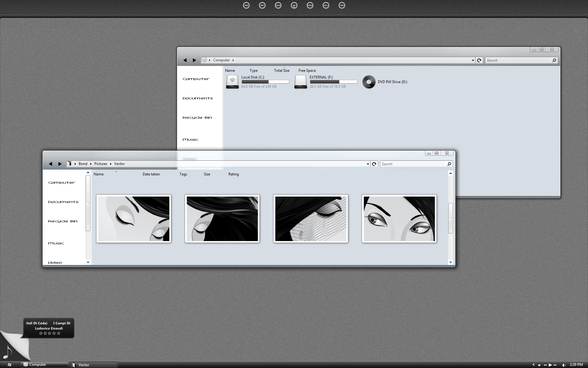The image size is (588, 368).
Task: Open the BIN launcher icon in the top dock
Action: click(294, 5)
